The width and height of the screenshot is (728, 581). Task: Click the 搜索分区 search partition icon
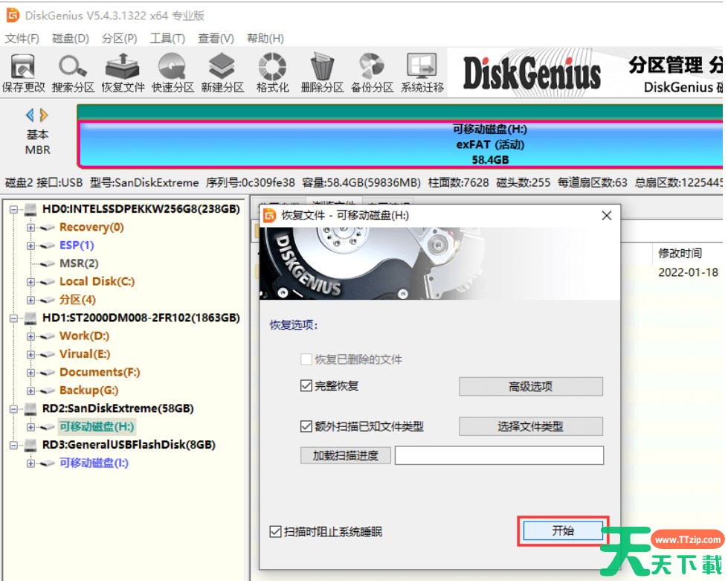(x=73, y=74)
